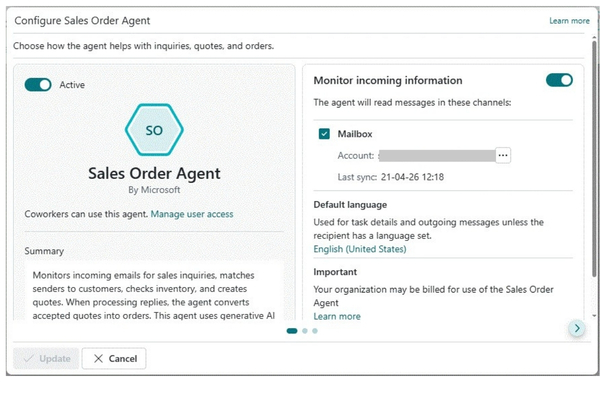
Task: Change the English (United States) default language
Action: pyautogui.click(x=360, y=249)
